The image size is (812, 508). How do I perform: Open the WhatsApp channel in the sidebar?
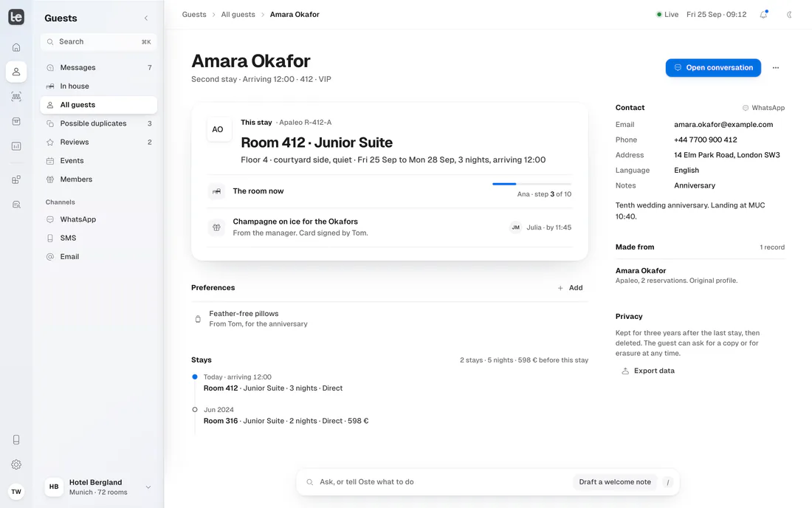pos(98,219)
